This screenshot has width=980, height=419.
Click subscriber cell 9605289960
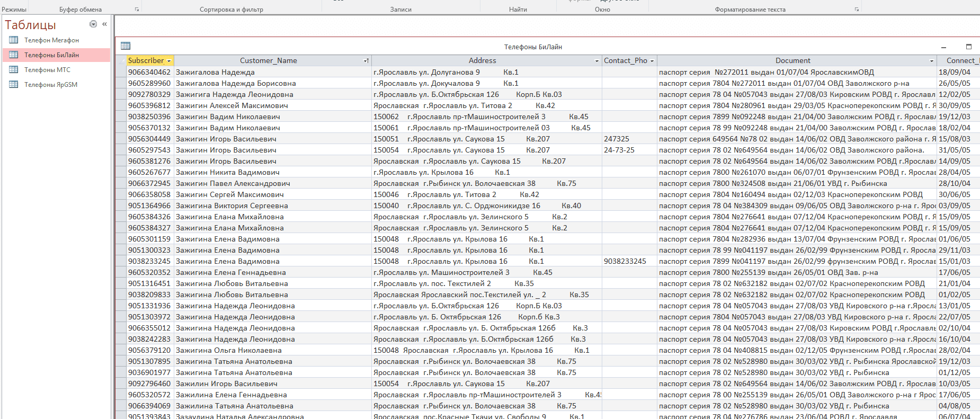pyautogui.click(x=149, y=83)
